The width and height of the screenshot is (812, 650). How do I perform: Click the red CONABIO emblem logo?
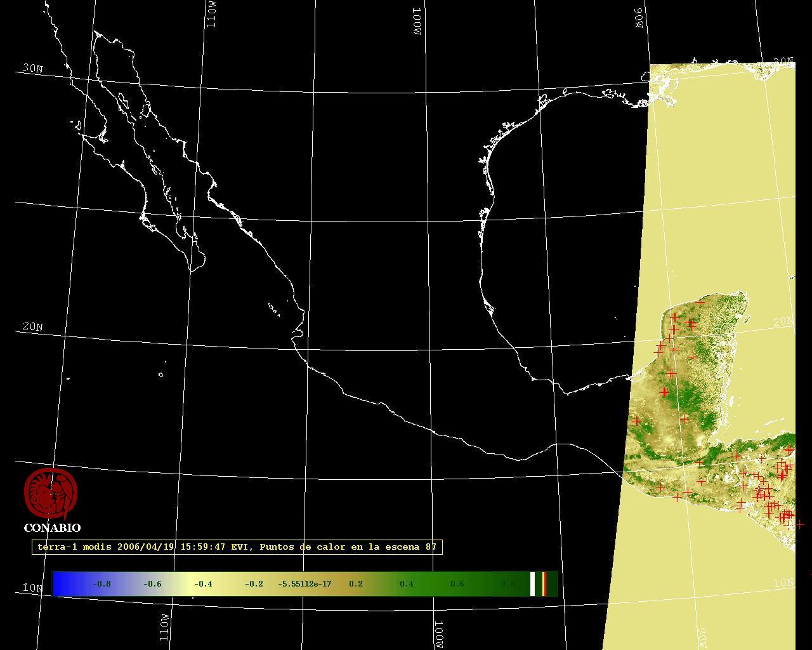pyautogui.click(x=51, y=493)
